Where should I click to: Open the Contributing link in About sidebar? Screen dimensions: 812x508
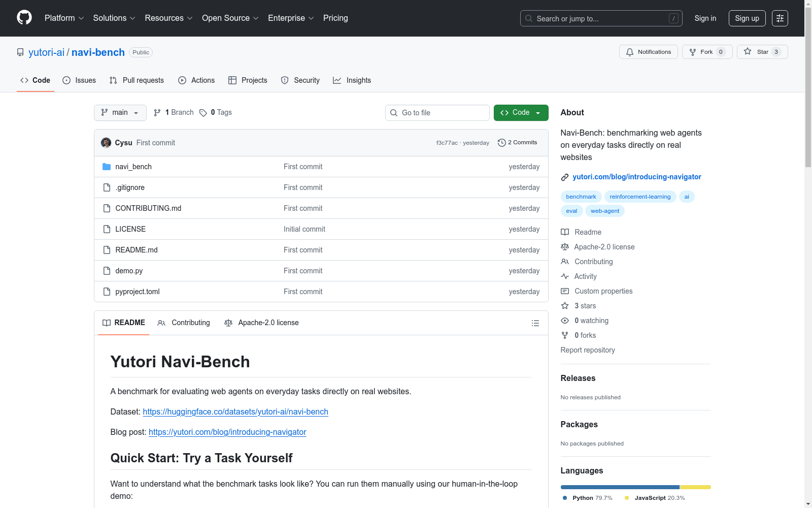coord(587,262)
